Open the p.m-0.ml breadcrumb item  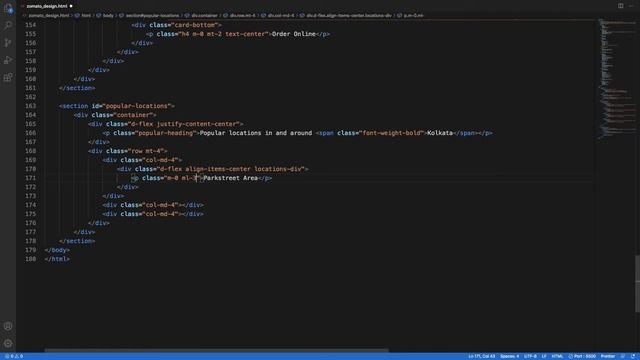click(413, 16)
